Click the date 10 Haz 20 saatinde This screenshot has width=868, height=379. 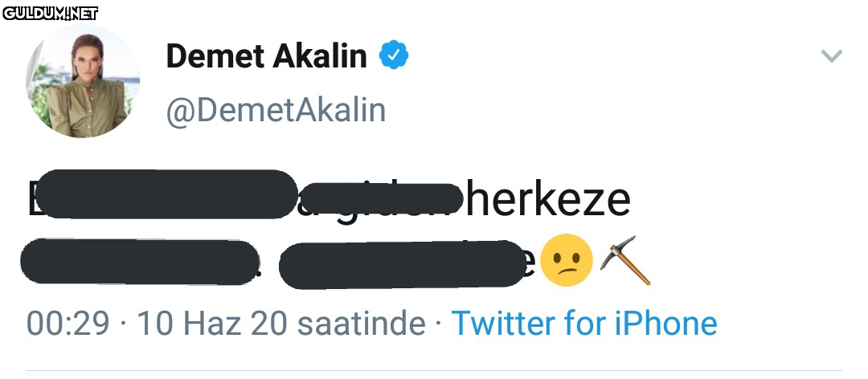pyautogui.click(x=280, y=324)
